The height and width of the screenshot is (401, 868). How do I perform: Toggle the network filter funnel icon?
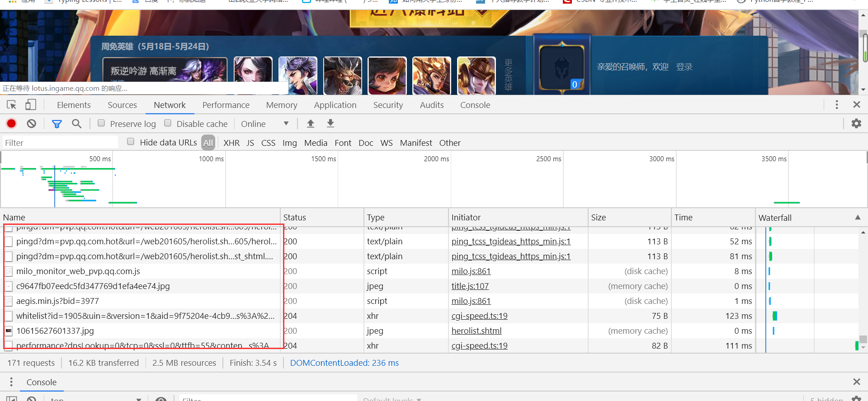(x=57, y=124)
